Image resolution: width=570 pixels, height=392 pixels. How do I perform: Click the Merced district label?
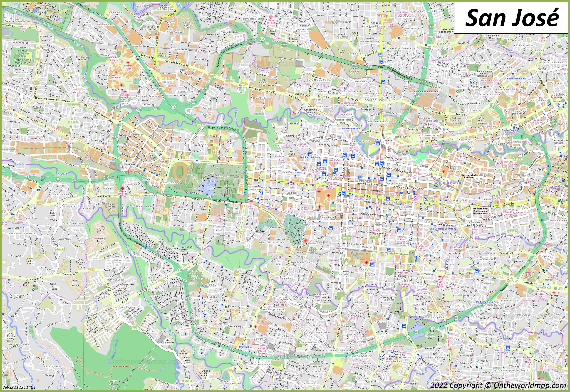314,141
